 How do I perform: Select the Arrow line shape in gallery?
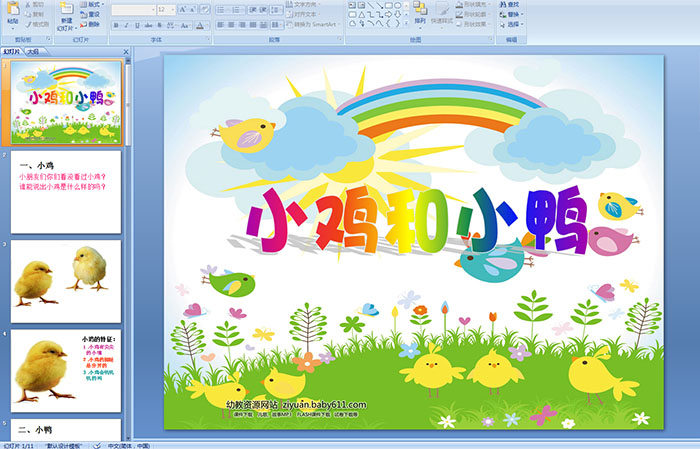click(380, 5)
